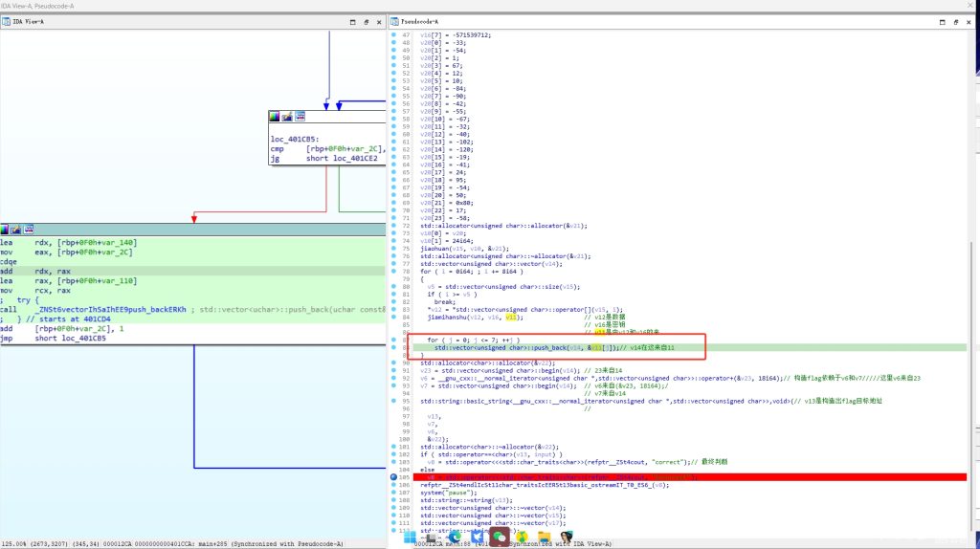Screen dimensions: 980x549
Task: Toggle breakpoint dot on line 84 jiamihanshu
Action: pos(393,318)
